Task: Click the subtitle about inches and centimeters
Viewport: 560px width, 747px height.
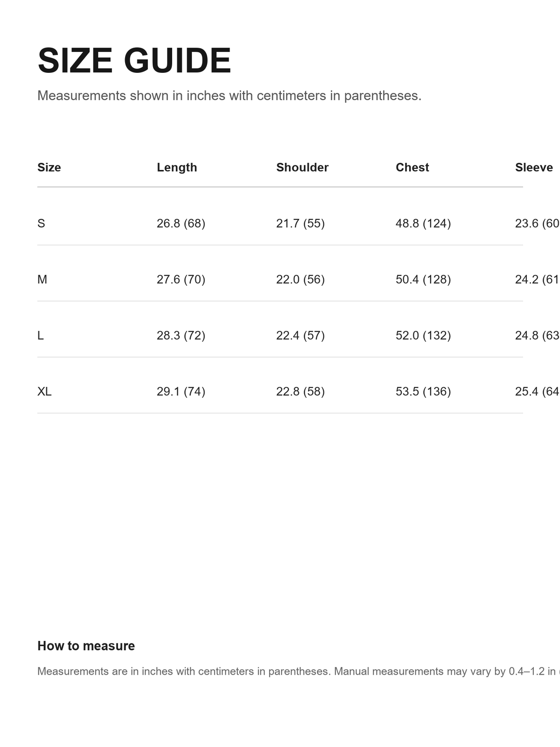Action: point(230,96)
